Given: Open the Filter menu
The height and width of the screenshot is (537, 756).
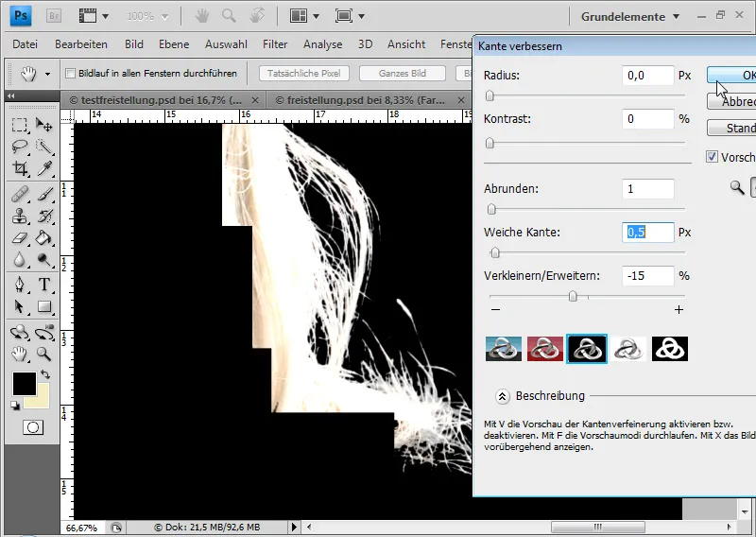Looking at the screenshot, I should (275, 44).
